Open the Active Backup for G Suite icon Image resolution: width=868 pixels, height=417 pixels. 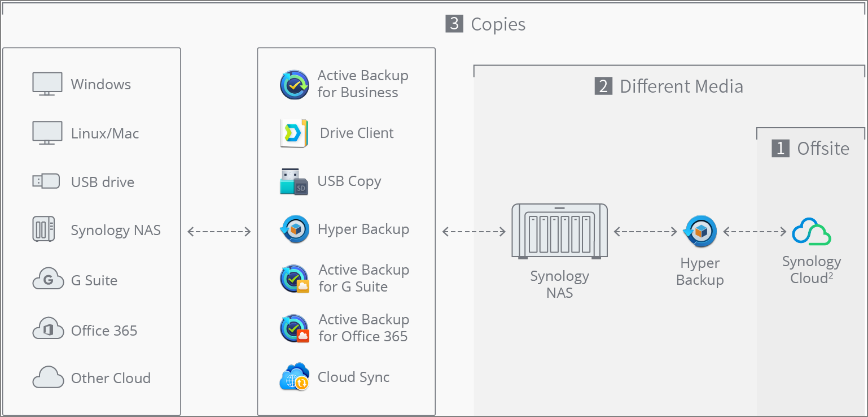tap(295, 279)
